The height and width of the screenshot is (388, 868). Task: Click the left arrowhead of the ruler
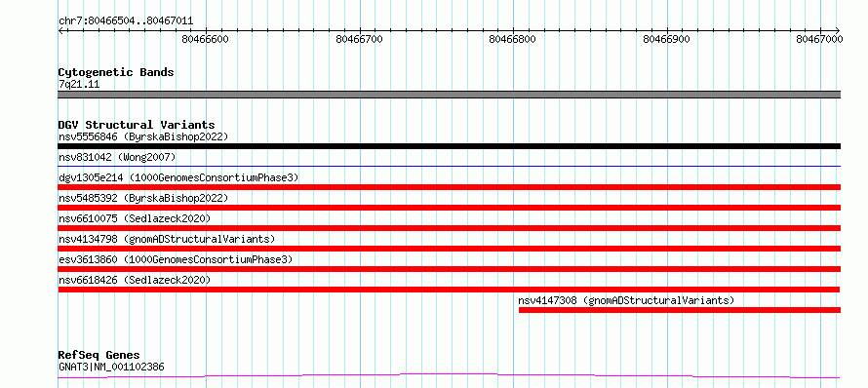(60, 30)
